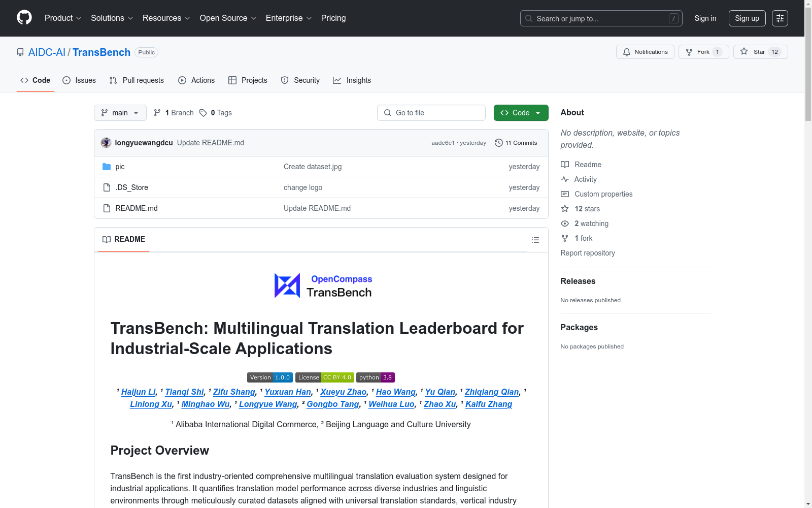Open the Insights tab
Image resolution: width=812 pixels, height=508 pixels.
pos(352,80)
